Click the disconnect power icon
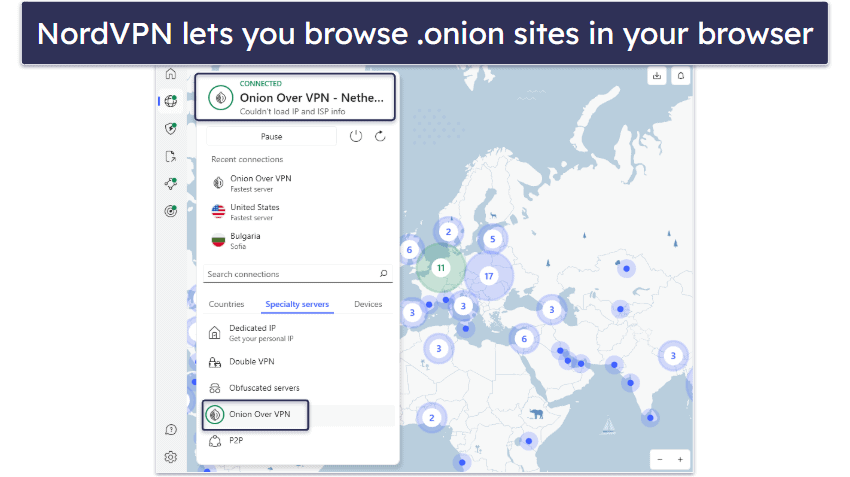Image resolution: width=850 pixels, height=477 pixels. coord(356,136)
